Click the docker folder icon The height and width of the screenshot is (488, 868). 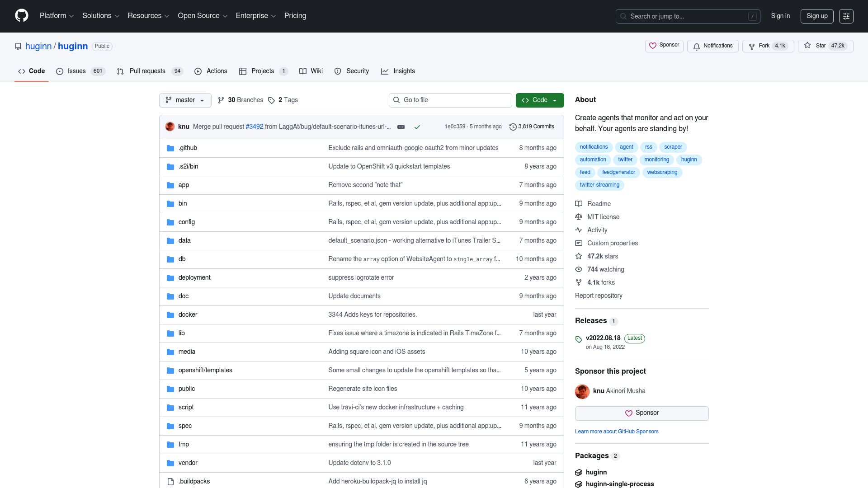tap(170, 315)
